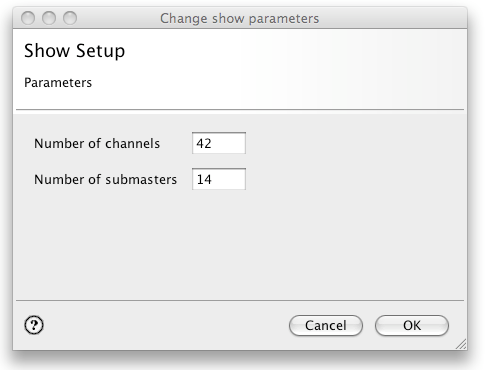Close the Change show parameters window
Screen dimensions: 485x370
click(x=28, y=18)
